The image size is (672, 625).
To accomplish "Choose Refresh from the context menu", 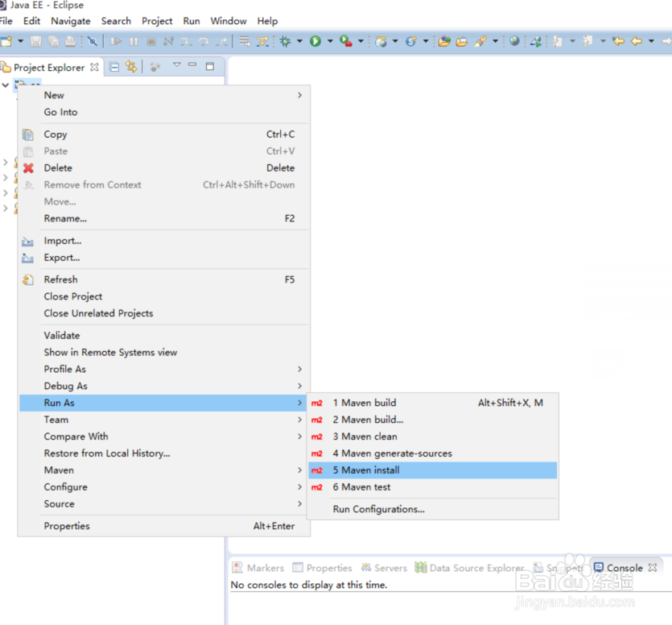I will pyautogui.click(x=163, y=279).
